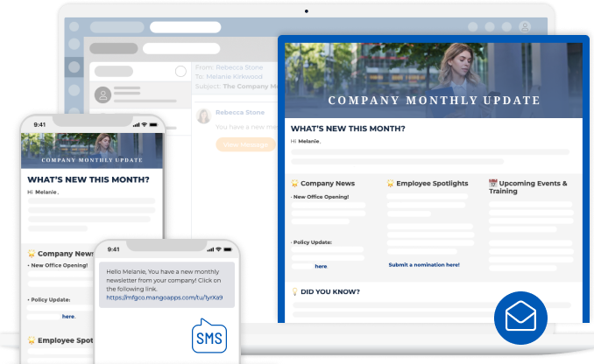Click Rebecca Stone's profile photo
The image size is (594, 364).
coord(204,115)
